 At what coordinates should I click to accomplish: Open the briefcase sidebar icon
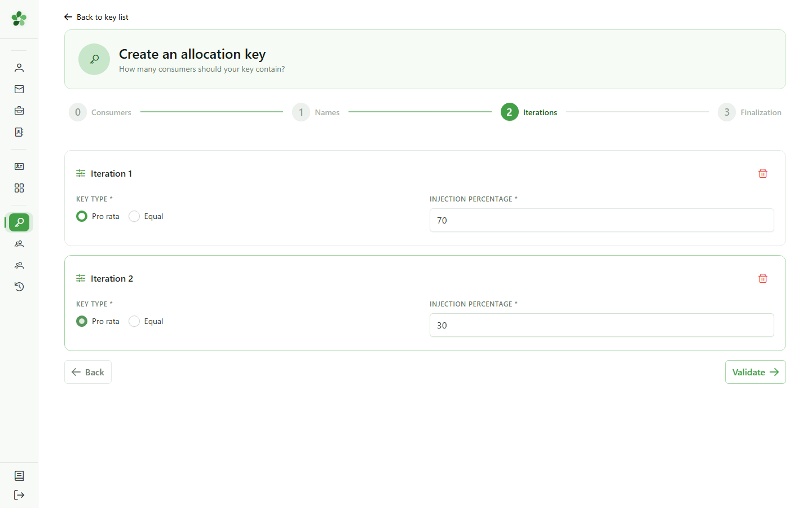19,111
